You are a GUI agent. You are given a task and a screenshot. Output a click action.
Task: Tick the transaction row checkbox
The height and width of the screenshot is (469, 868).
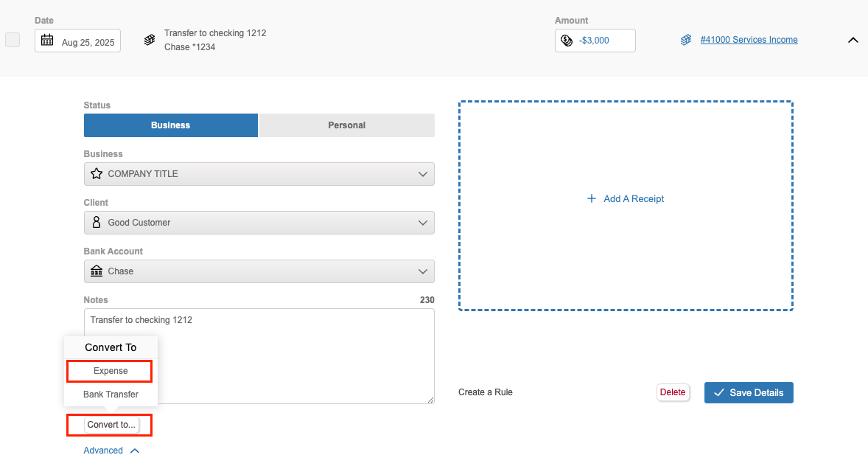coord(13,41)
